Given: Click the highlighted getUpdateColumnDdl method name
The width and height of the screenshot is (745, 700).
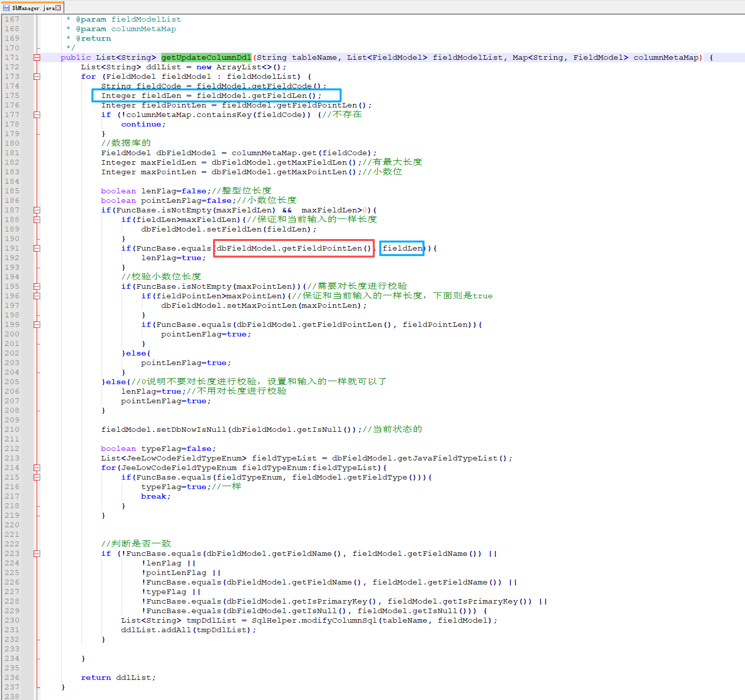Looking at the screenshot, I should (x=206, y=58).
